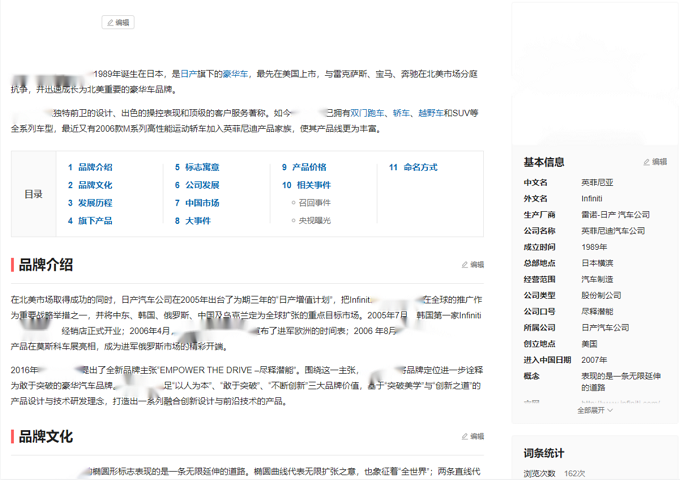Jump to 9 产品价格 in contents
This screenshot has height=480, width=680.
pyautogui.click(x=304, y=167)
